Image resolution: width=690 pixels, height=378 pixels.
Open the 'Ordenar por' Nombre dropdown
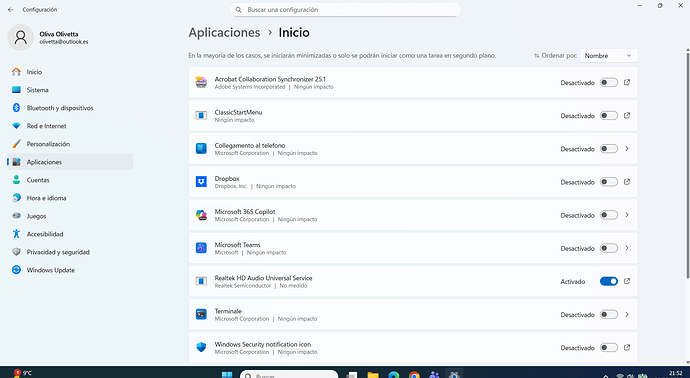tap(608, 55)
